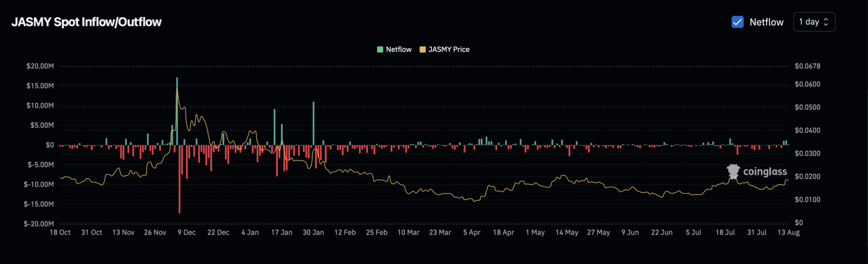
Task: Click the $10.00M axis value
Action: [x=40, y=106]
